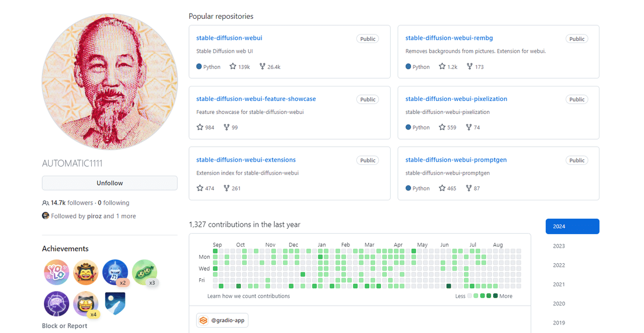Open the stable-diffusion-webui-rembg repository link
644x333 pixels.
click(x=449, y=38)
